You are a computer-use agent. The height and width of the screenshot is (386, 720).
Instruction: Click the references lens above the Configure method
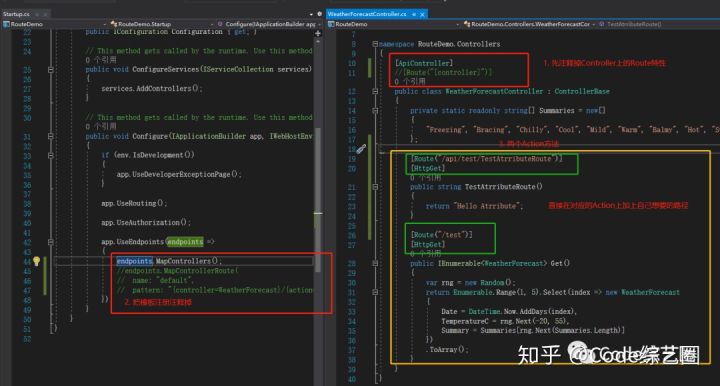coord(101,127)
